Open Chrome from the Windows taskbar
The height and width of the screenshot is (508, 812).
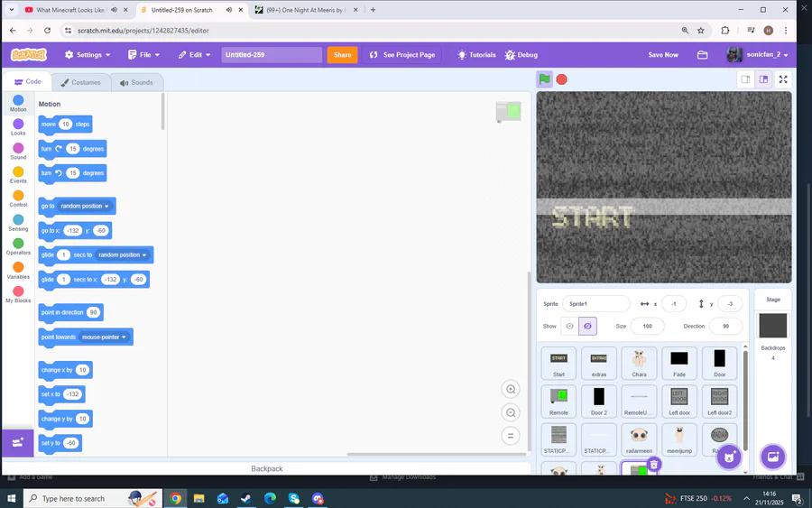(x=176, y=499)
